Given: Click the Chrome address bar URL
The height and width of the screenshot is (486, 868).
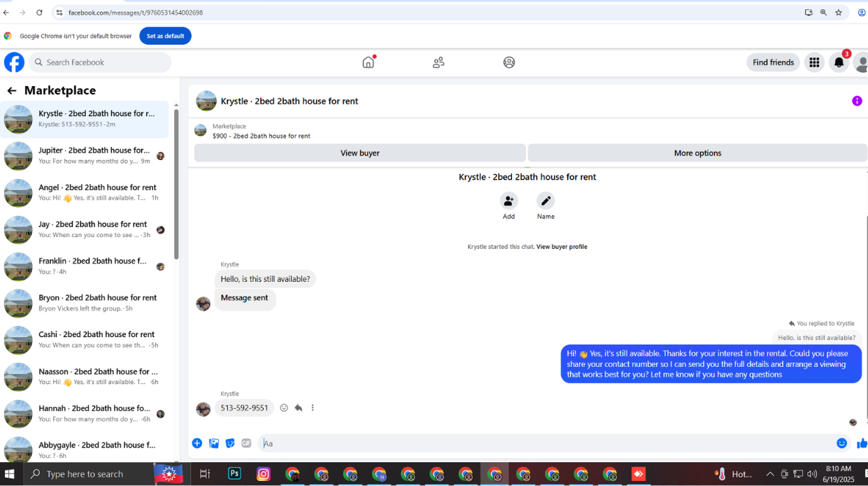Looking at the screenshot, I should pos(136,13).
